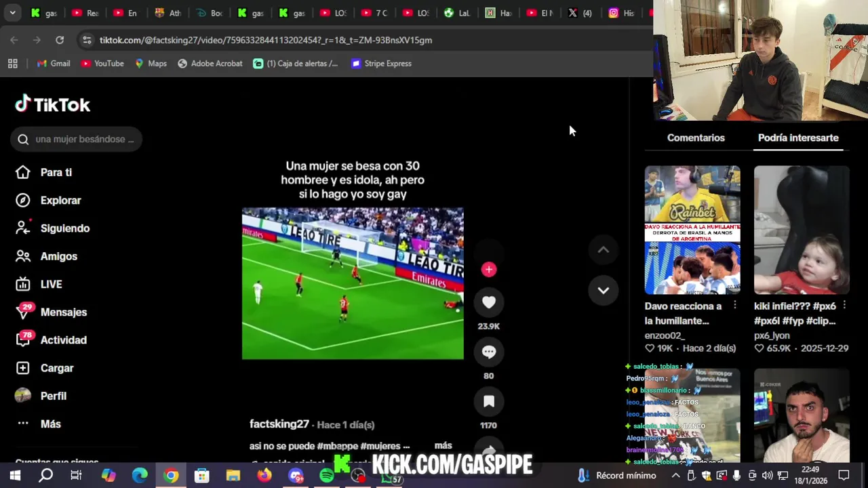
Task: Open Discord from taskbar
Action: [x=296, y=475]
